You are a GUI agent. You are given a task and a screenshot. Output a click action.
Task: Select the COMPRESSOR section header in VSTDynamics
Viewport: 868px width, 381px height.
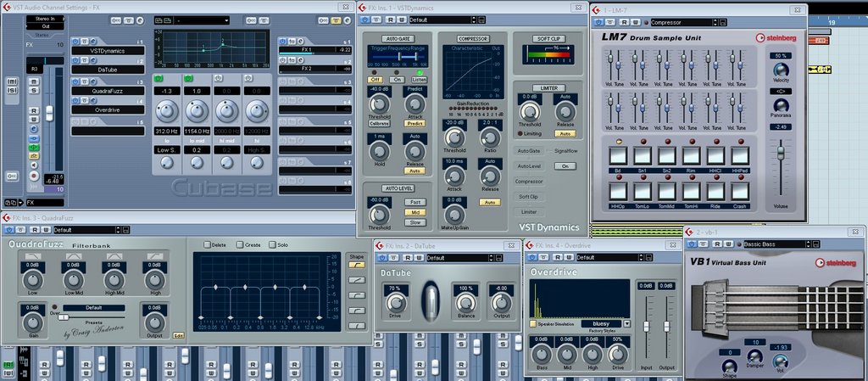coord(473,39)
